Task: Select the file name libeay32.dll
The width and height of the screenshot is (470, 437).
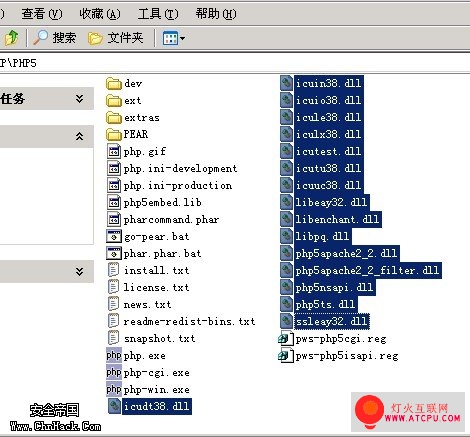Action: pos(331,202)
